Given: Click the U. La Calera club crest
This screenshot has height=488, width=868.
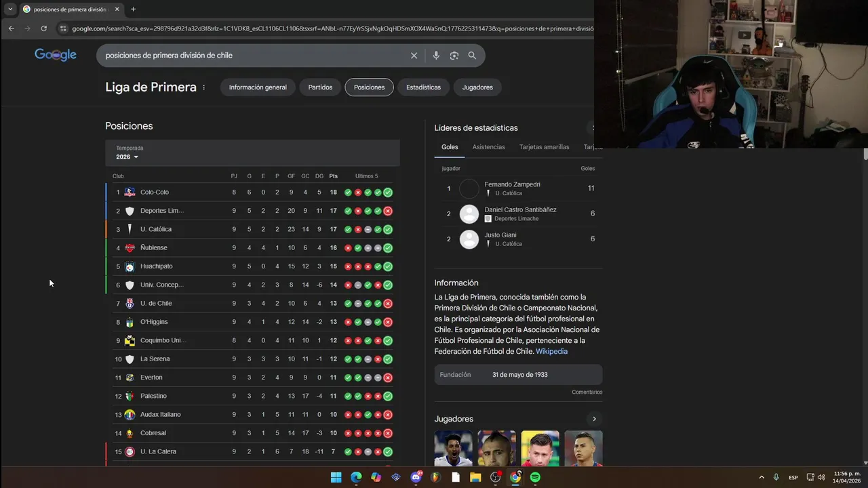Looking at the screenshot, I should pyautogui.click(x=130, y=451).
